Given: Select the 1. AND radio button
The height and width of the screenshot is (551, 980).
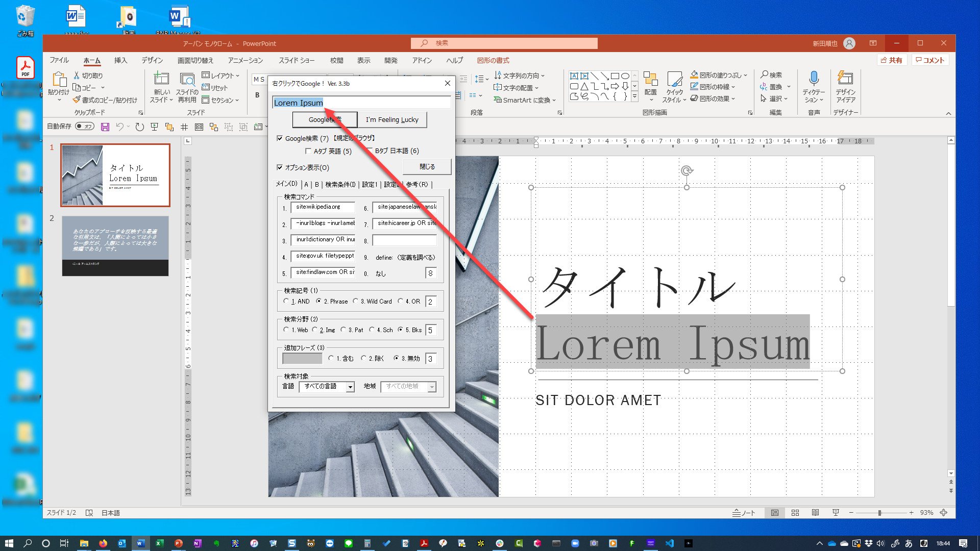Looking at the screenshot, I should pos(286,301).
